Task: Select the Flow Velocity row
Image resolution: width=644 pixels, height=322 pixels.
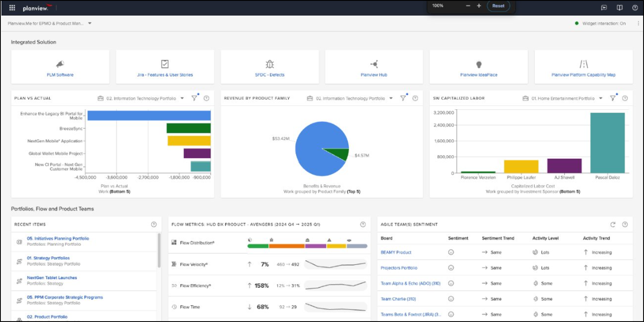Action: click(x=269, y=264)
